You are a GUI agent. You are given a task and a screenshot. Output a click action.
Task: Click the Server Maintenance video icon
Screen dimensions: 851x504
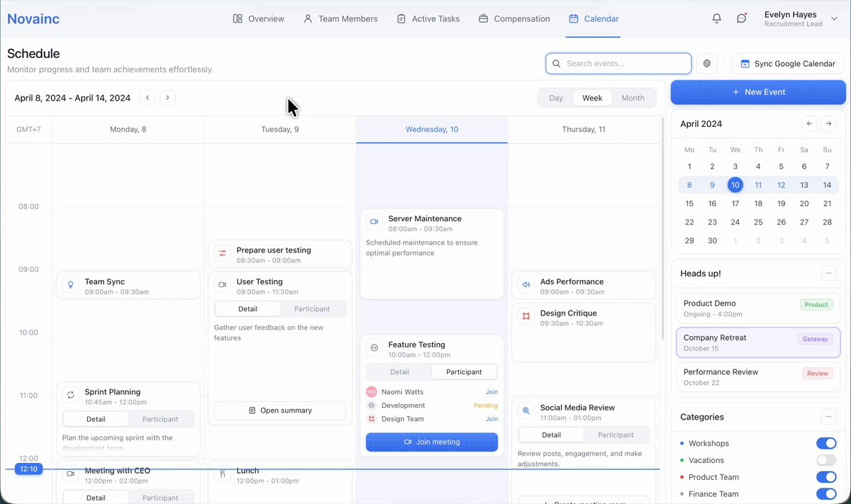point(374,222)
